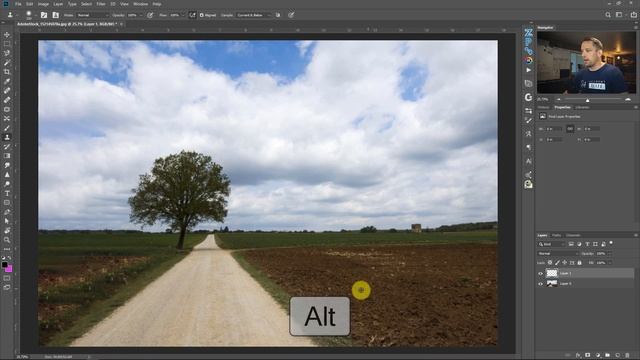640x360 pixels.
Task: Open the File menu
Action: [x=18, y=4]
